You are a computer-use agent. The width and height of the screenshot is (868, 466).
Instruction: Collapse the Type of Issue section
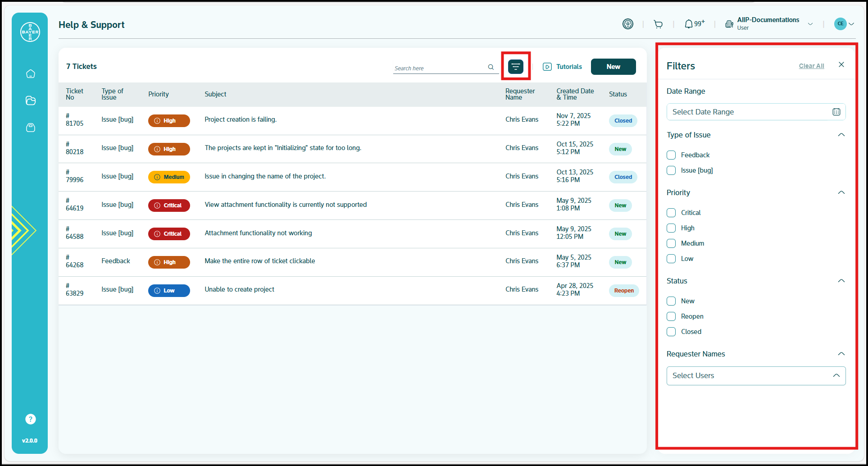(x=841, y=135)
